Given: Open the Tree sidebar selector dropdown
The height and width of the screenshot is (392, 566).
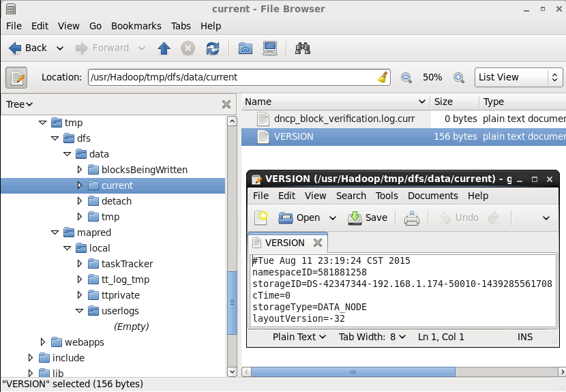Looking at the screenshot, I should pos(20,104).
